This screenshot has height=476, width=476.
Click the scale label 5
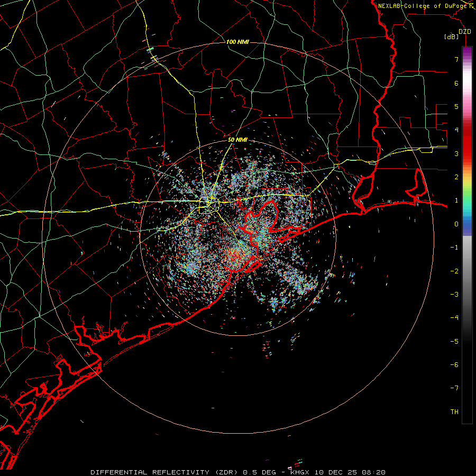pyautogui.click(x=456, y=106)
